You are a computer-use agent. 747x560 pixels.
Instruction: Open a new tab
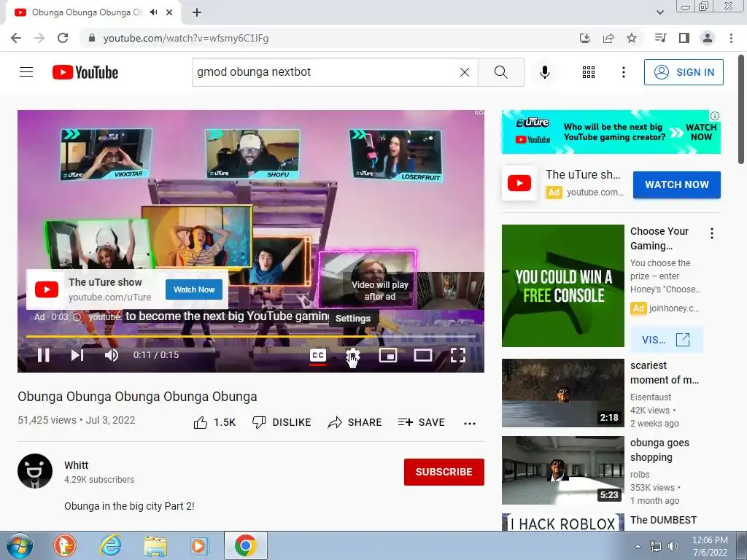pyautogui.click(x=197, y=12)
